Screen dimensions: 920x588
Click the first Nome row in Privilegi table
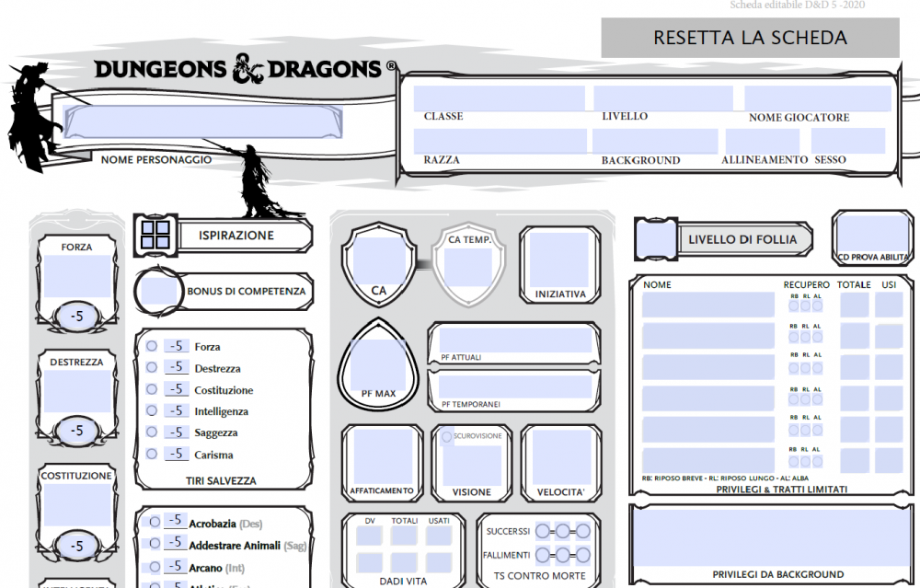point(708,306)
